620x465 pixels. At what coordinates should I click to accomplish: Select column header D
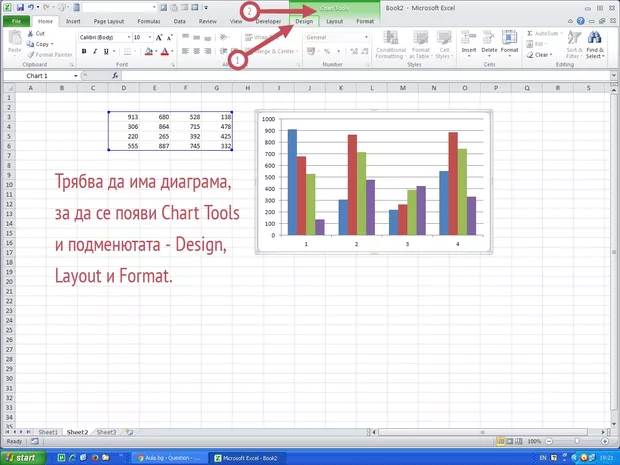click(124, 88)
